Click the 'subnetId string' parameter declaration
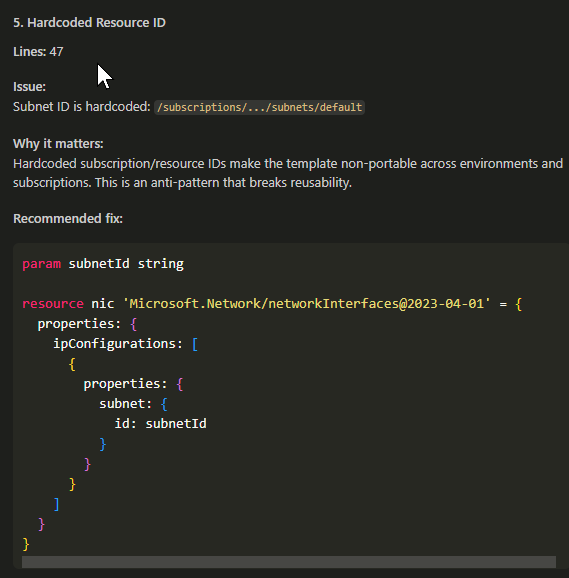Image resolution: width=569 pixels, height=578 pixels. point(126,264)
